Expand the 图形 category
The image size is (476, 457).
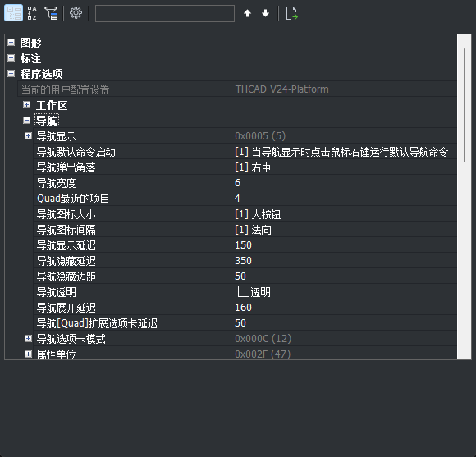[11, 43]
